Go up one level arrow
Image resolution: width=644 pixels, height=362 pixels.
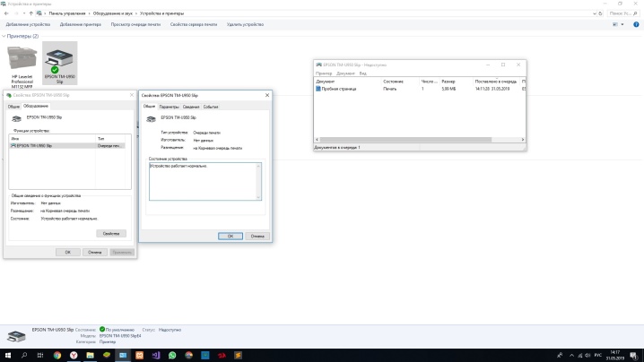(x=30, y=13)
